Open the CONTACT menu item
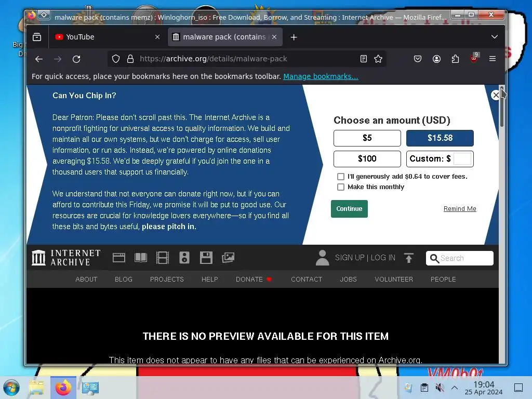 click(x=307, y=279)
